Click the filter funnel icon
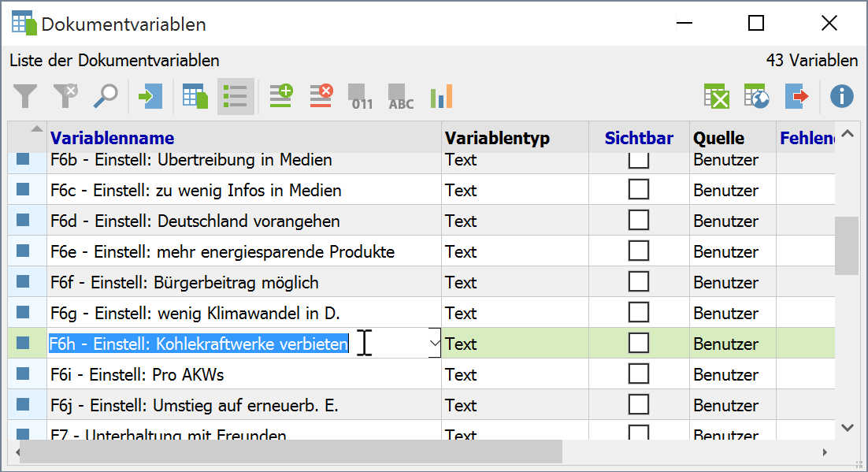Image resolution: width=868 pixels, height=472 pixels. (25, 96)
